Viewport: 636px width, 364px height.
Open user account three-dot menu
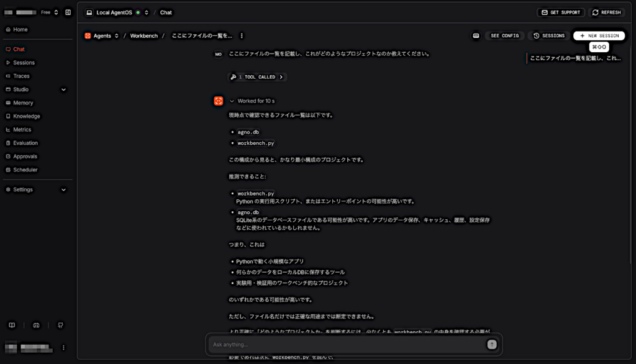(x=63, y=348)
